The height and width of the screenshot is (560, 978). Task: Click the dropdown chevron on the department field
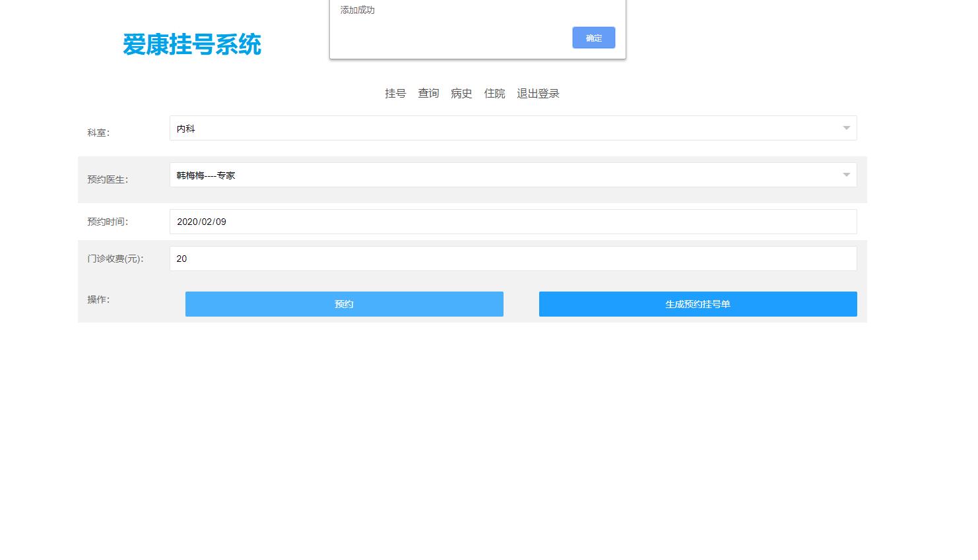pos(846,128)
